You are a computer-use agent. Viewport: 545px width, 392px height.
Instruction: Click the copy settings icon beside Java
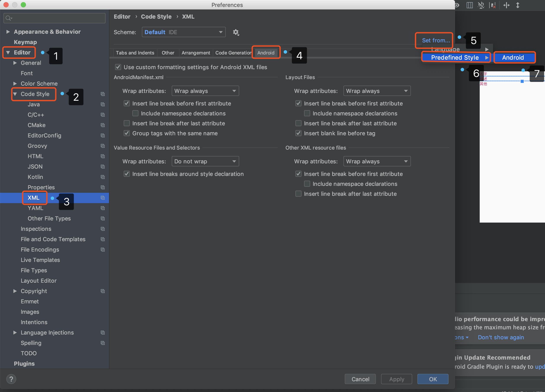(103, 104)
